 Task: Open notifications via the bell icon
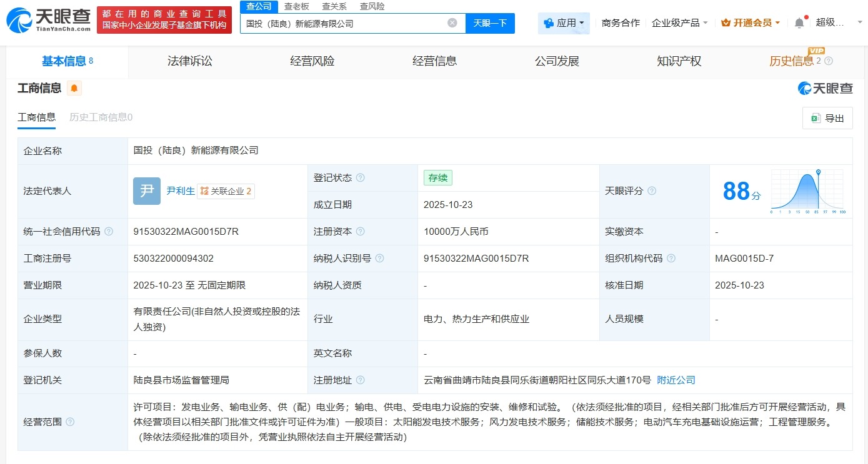pyautogui.click(x=799, y=21)
